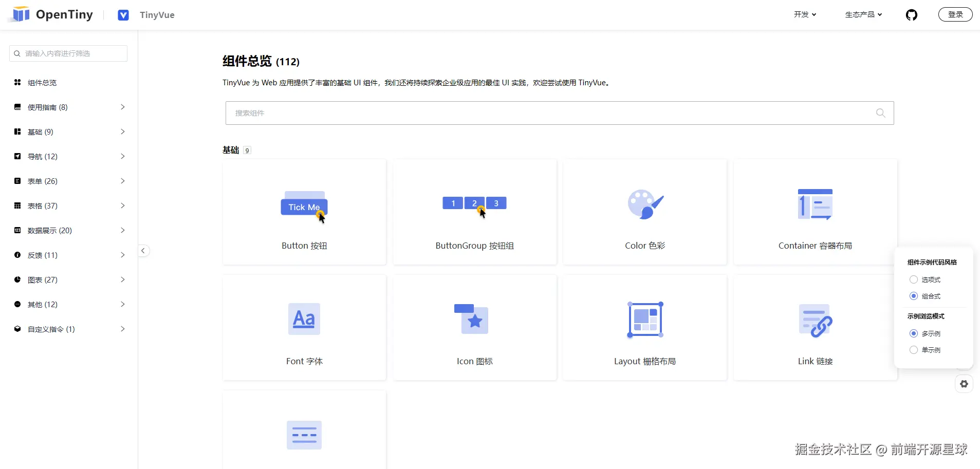
Task: Select the 单示例 browse mode radio
Action: pos(914,350)
